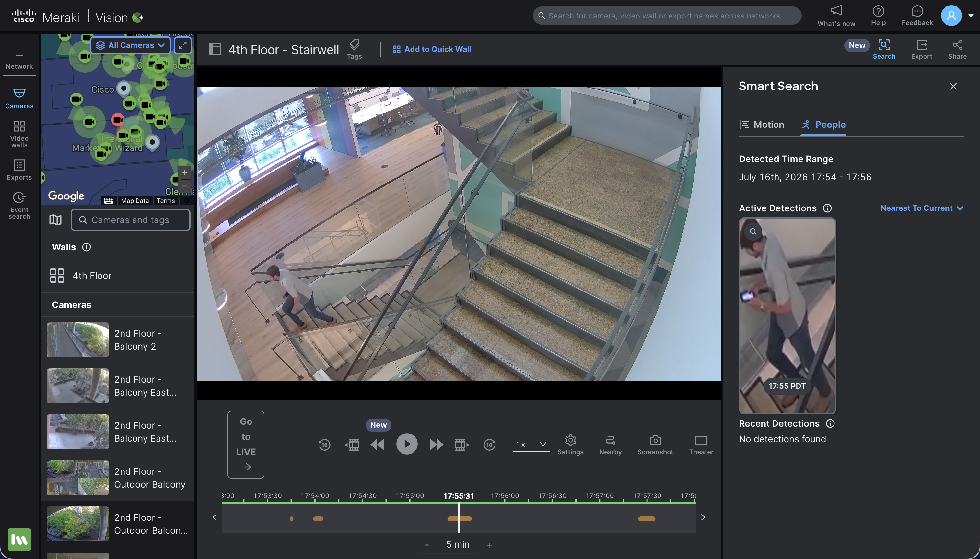
Task: Open the Network section in sidebar
Action: pyautogui.click(x=19, y=61)
